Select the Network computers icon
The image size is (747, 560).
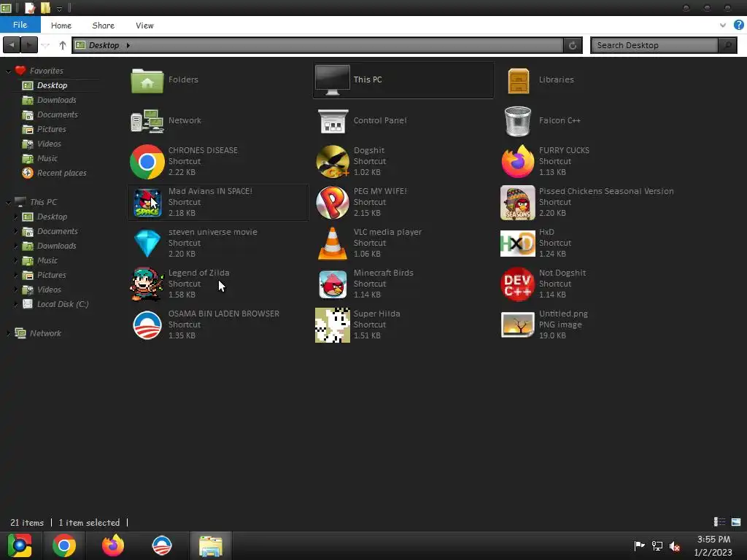pos(147,121)
